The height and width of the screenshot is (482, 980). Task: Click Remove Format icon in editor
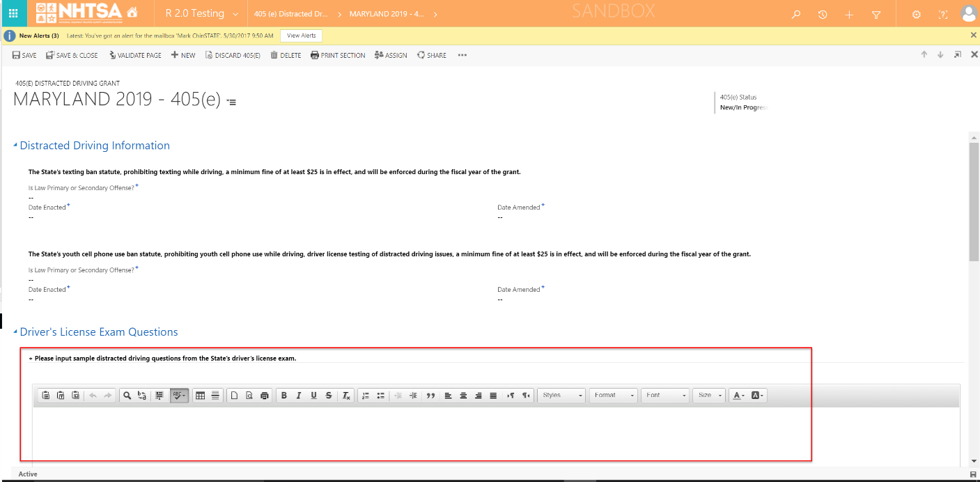click(346, 396)
